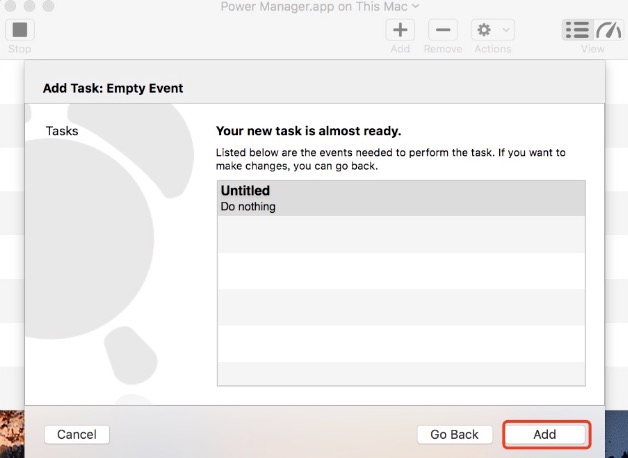628x458 pixels.
Task: Select Tasks in the dialog sidebar
Action: point(62,131)
